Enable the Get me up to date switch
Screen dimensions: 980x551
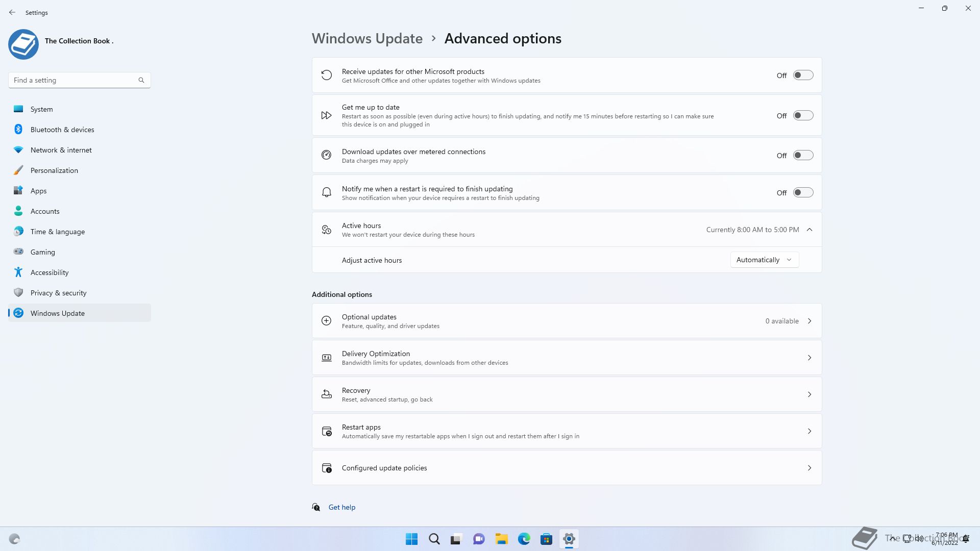tap(803, 115)
